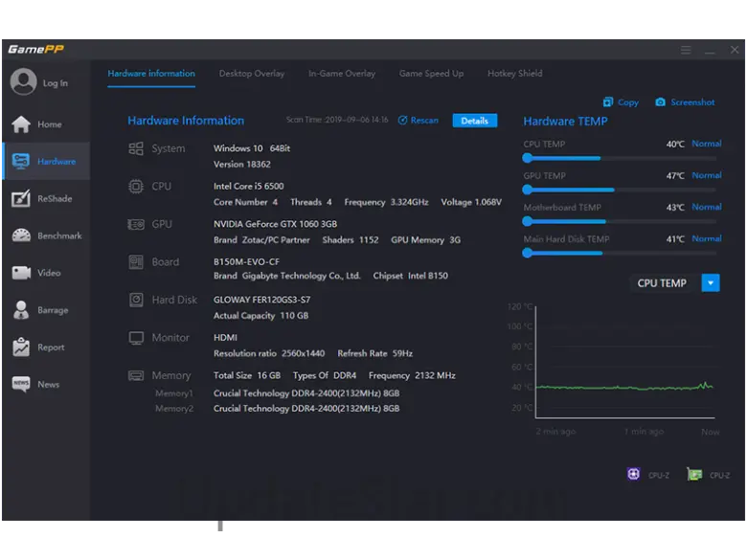Click the News sidebar icon

click(x=21, y=384)
